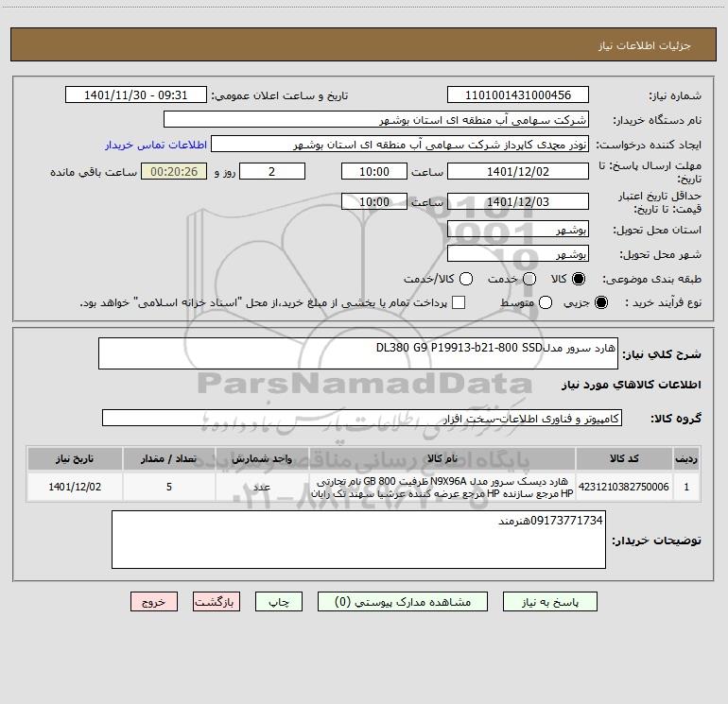The height and width of the screenshot is (704, 728).
Task: Click the اطلاعات کالاهای مورد نیاز heading
Action: click(x=631, y=385)
